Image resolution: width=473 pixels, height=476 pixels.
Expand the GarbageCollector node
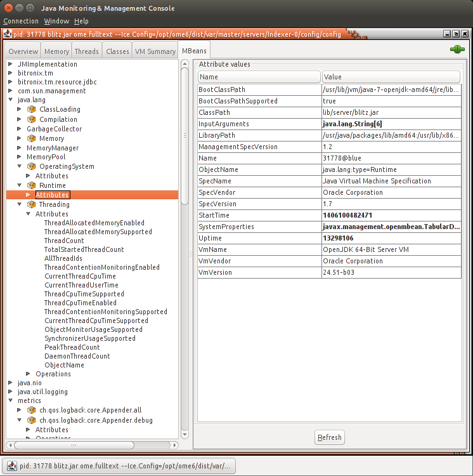[x=20, y=129]
